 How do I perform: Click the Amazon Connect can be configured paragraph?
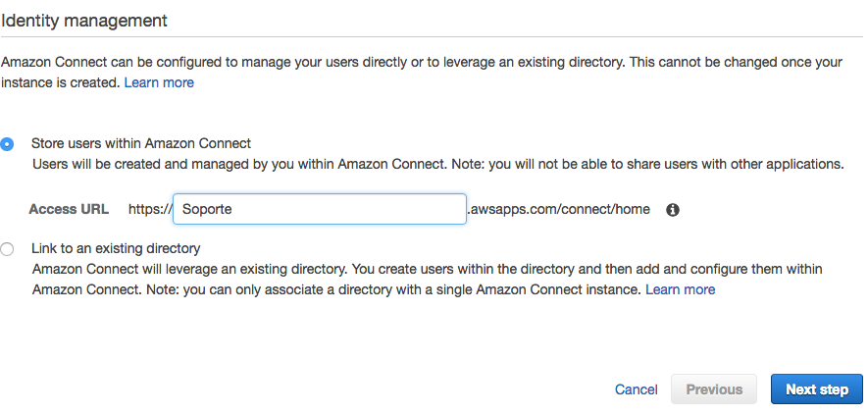pyautogui.click(x=422, y=61)
